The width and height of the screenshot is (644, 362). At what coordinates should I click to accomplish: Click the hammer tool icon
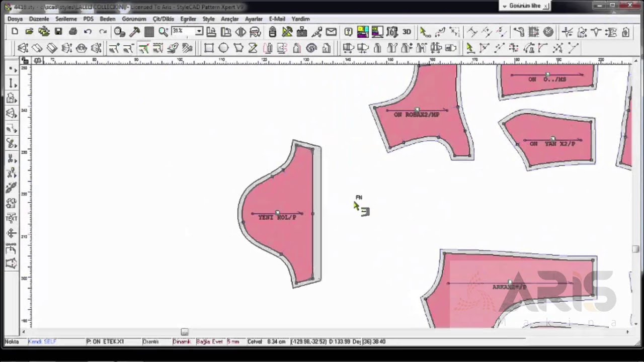134,32
